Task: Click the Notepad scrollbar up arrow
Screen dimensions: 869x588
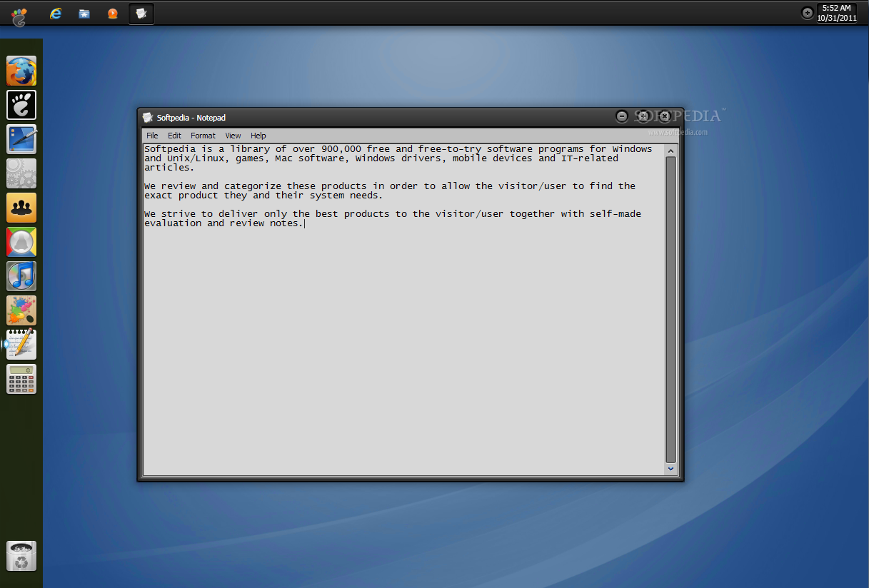Action: [670, 151]
